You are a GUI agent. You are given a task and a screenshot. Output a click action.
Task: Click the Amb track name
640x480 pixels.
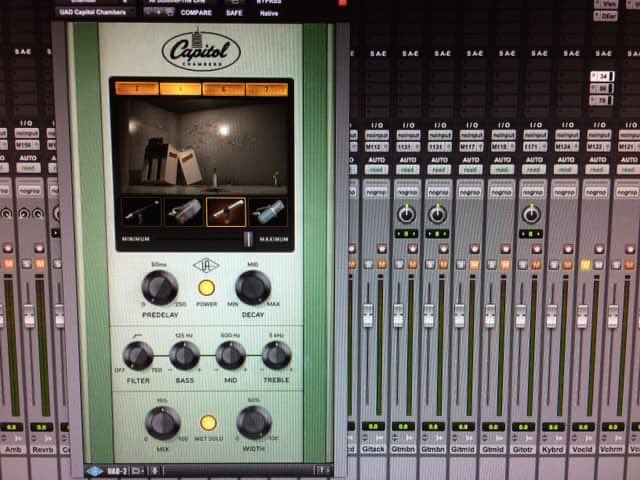tap(13, 449)
